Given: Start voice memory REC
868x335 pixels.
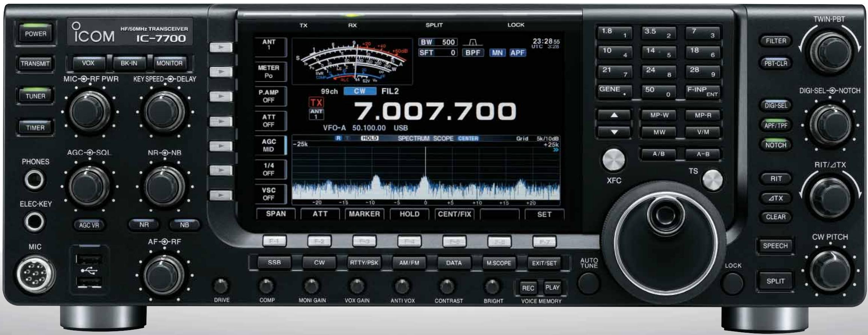Looking at the screenshot, I should point(528,288).
